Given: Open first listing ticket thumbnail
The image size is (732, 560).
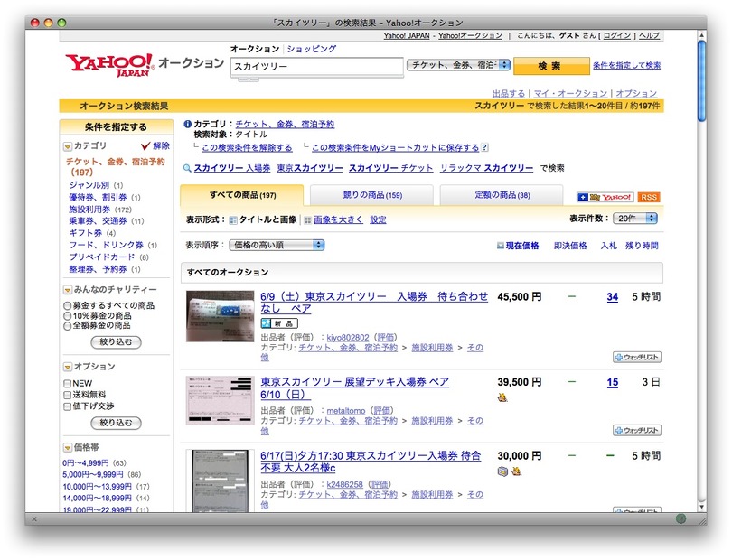Looking at the screenshot, I should tap(220, 316).
